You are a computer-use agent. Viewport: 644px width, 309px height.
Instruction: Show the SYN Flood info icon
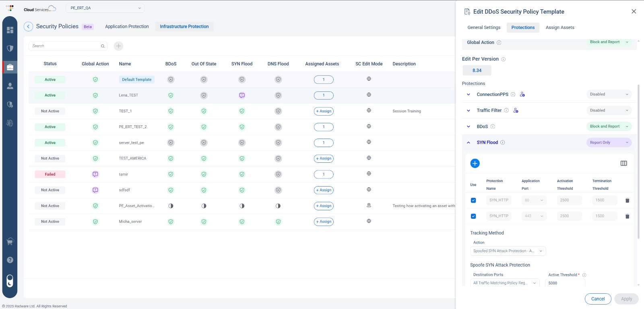click(x=502, y=143)
